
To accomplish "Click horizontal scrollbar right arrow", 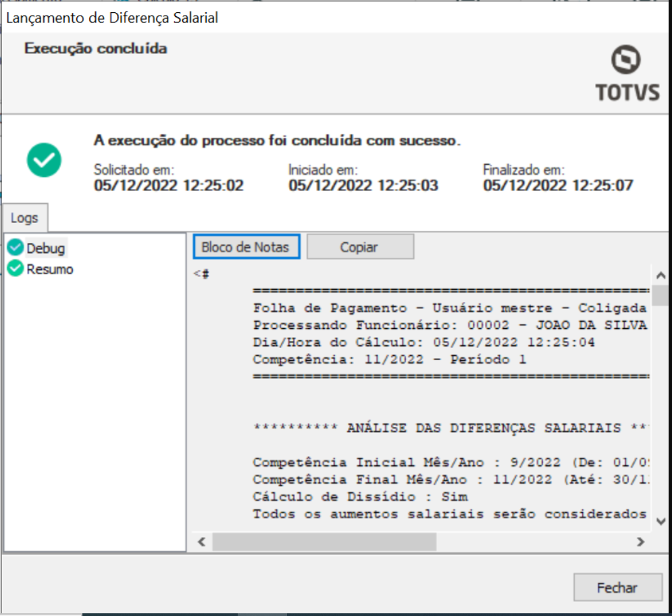I will click(640, 542).
